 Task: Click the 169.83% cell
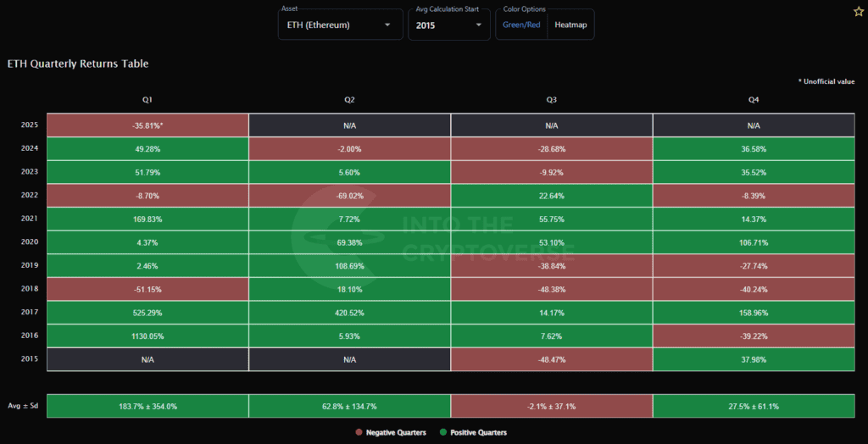pyautogui.click(x=147, y=219)
